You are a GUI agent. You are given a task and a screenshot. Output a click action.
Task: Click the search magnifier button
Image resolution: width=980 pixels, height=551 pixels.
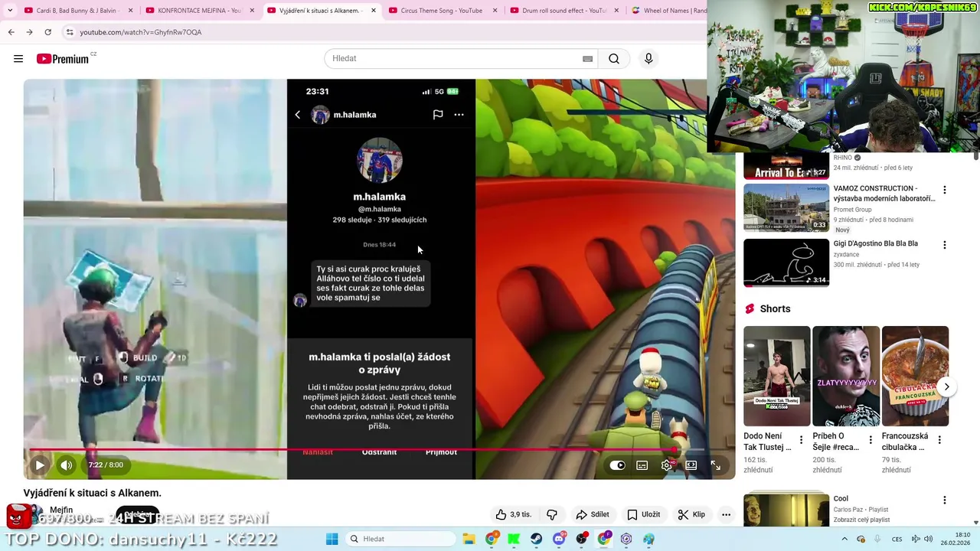pyautogui.click(x=614, y=59)
